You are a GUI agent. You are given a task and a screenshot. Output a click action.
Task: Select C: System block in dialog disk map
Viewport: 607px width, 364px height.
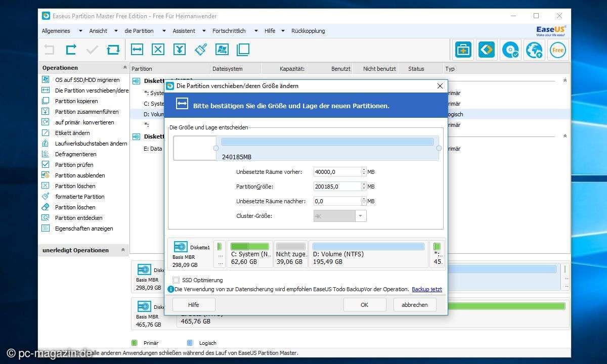[250, 254]
